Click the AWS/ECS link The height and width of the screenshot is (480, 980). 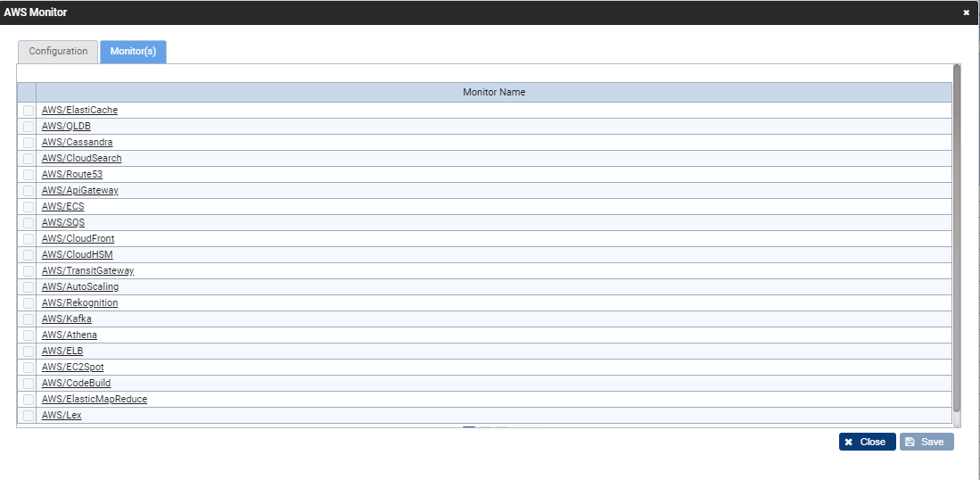(x=62, y=206)
